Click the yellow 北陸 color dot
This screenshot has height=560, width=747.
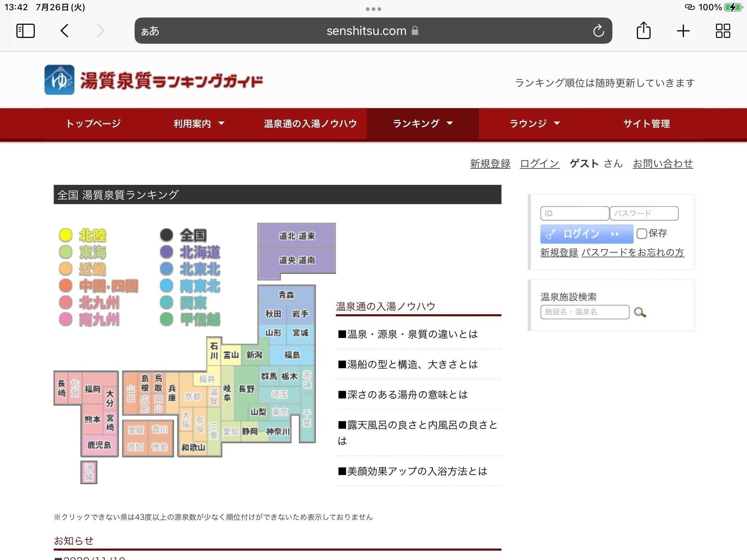coord(66,235)
